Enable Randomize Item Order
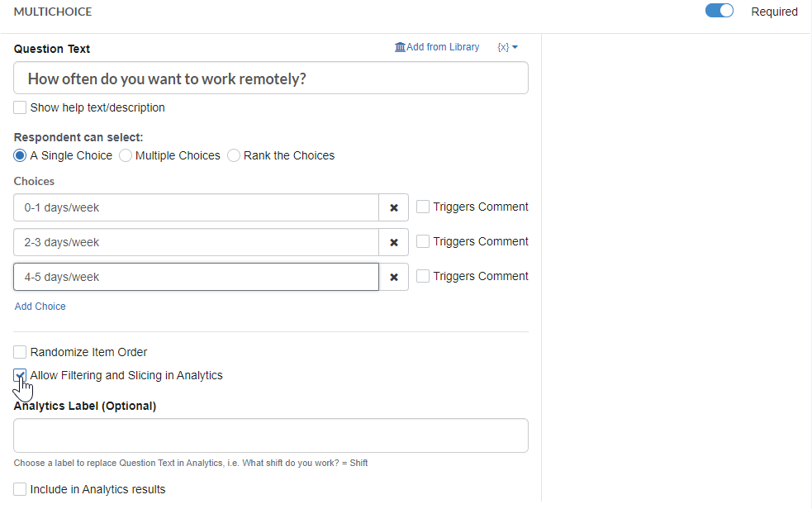Image resolution: width=812 pixels, height=509 pixels. pos(21,352)
